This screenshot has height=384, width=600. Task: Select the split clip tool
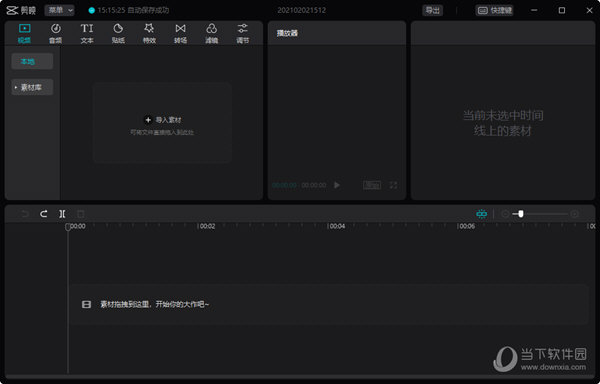(x=62, y=214)
